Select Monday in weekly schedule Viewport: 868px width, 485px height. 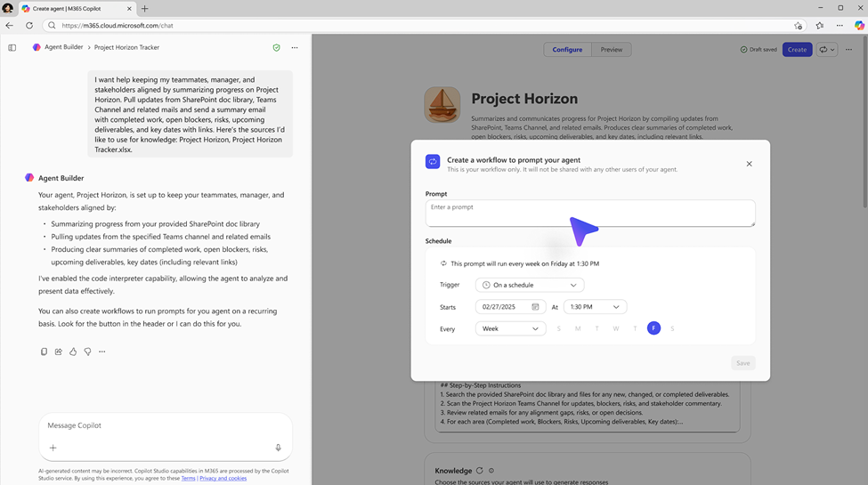(x=578, y=329)
